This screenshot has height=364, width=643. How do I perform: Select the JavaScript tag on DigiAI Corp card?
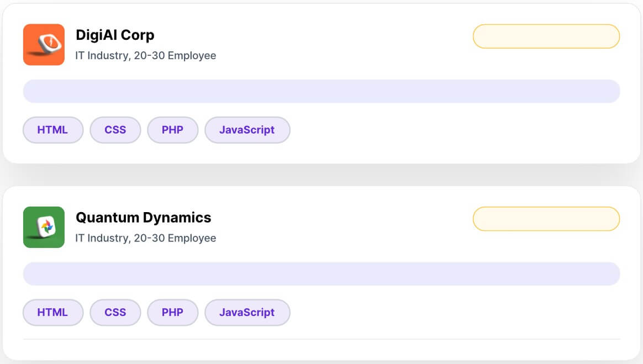[x=247, y=130]
